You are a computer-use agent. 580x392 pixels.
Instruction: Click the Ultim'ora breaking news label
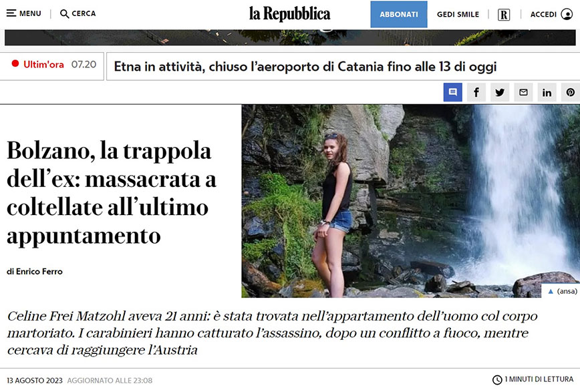coord(43,64)
